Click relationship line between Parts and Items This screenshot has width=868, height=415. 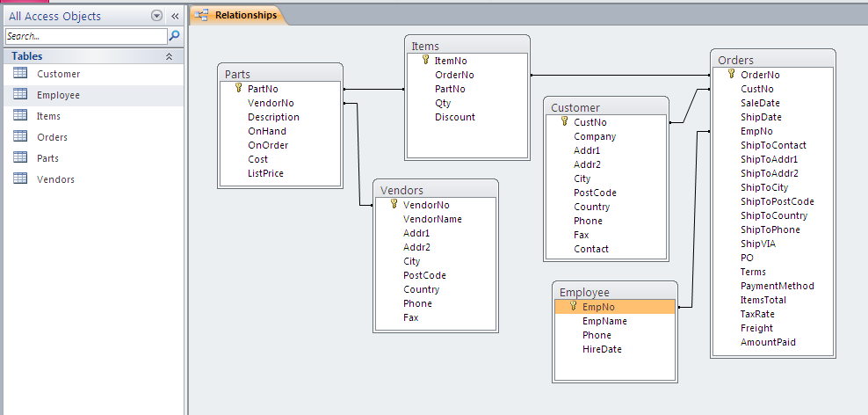[374, 89]
